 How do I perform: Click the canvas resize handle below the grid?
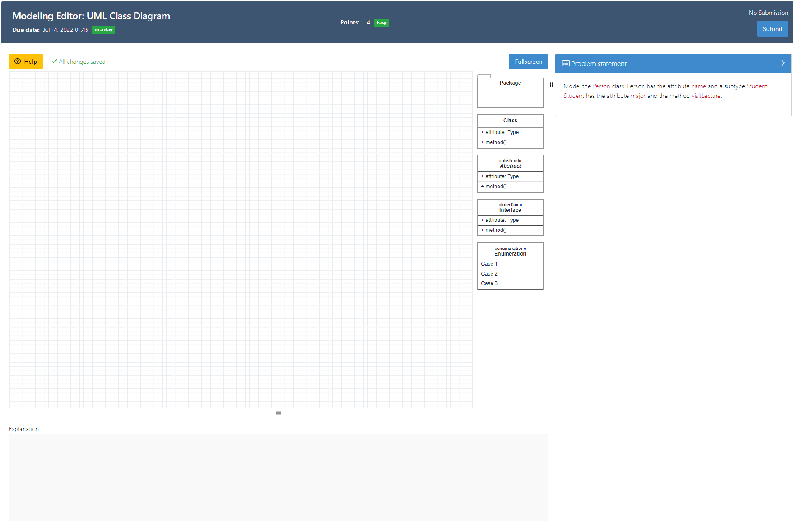point(278,412)
